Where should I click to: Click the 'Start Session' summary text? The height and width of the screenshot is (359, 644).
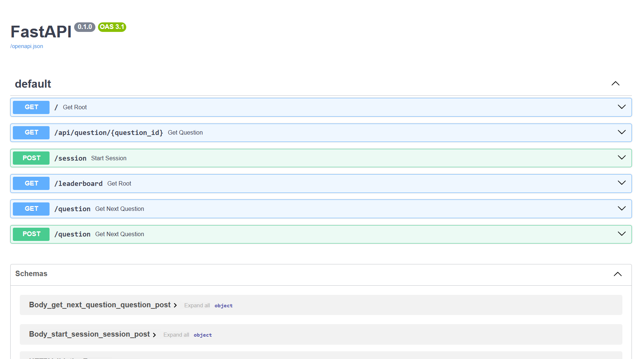(109, 158)
